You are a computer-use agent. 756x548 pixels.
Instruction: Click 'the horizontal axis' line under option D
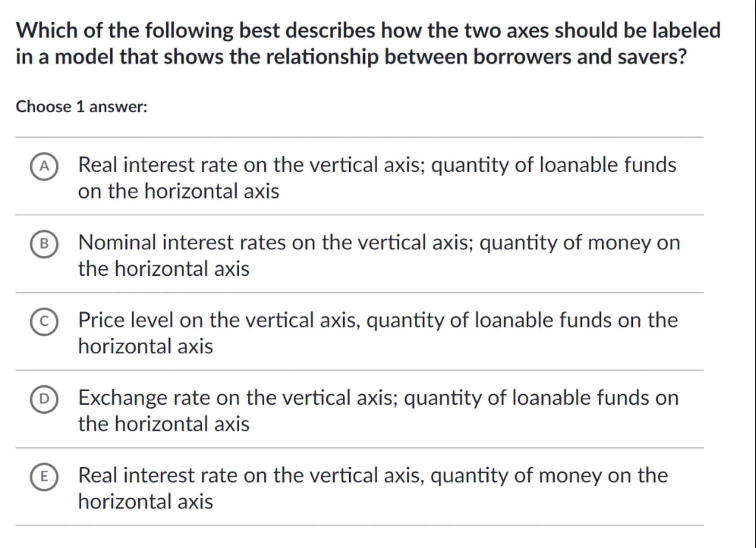click(x=164, y=424)
